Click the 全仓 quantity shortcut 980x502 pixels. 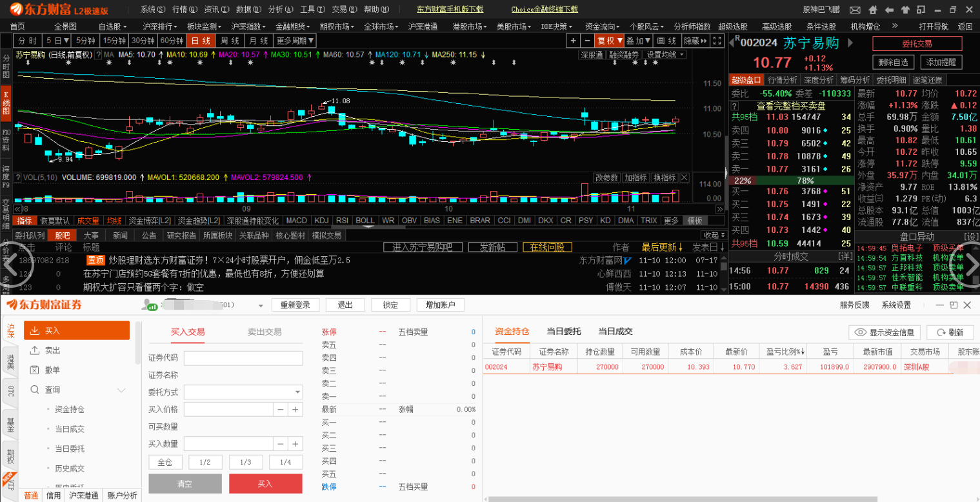coord(165,462)
